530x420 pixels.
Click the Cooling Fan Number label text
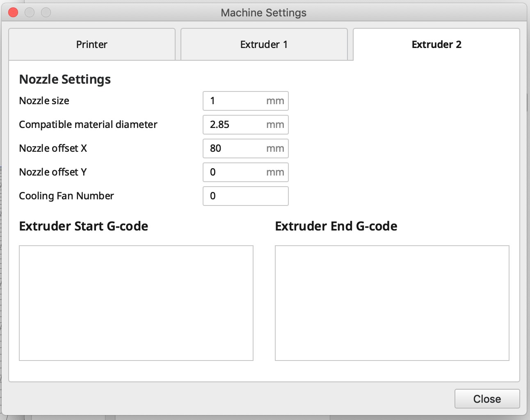click(x=66, y=196)
